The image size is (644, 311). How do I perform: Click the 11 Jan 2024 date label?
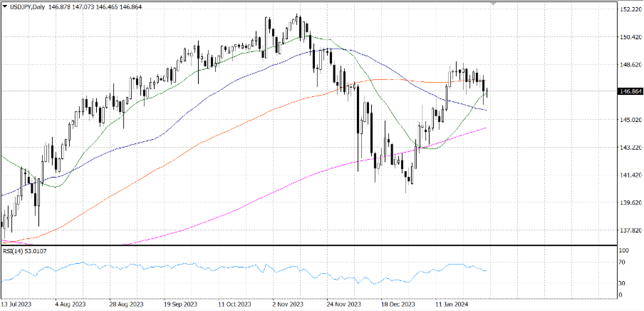[451, 304]
